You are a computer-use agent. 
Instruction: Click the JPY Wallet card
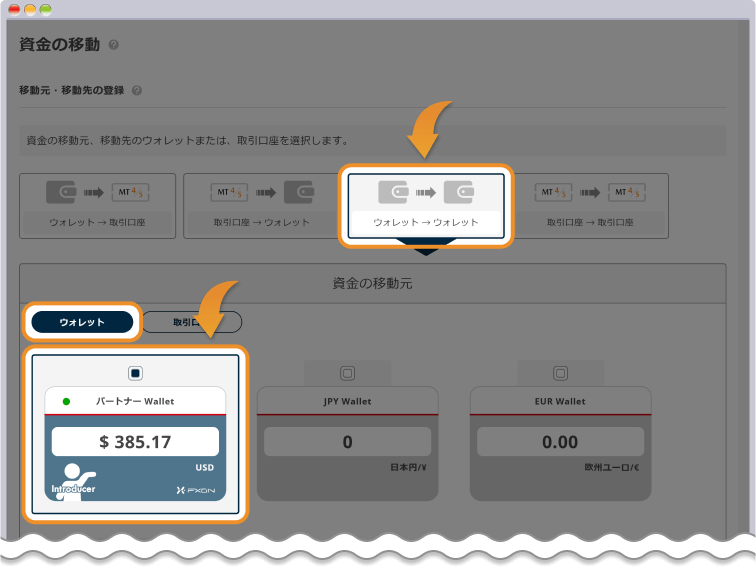[348, 444]
